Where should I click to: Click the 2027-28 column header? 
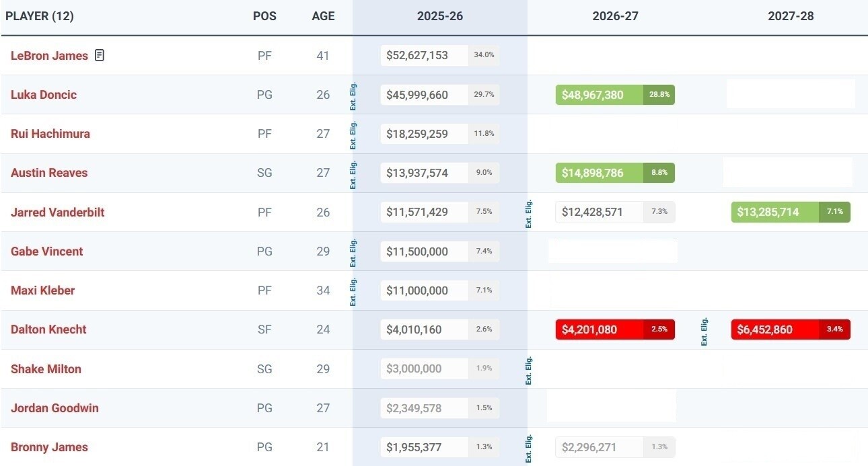coord(791,16)
